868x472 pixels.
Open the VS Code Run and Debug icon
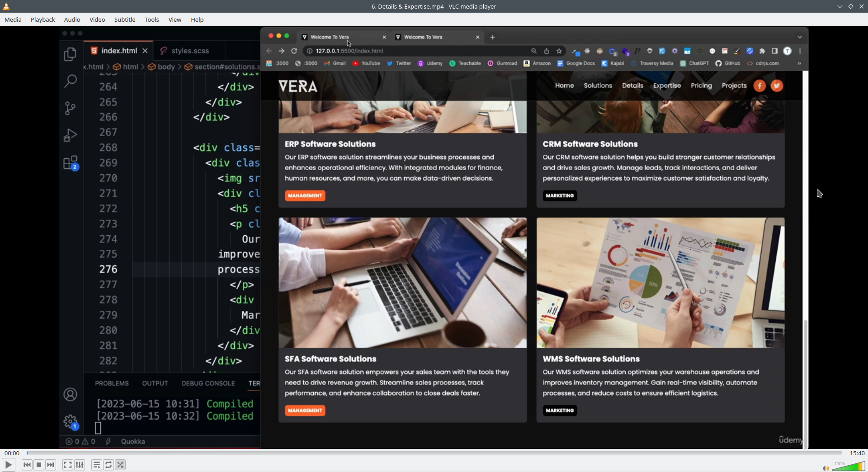coord(70,135)
